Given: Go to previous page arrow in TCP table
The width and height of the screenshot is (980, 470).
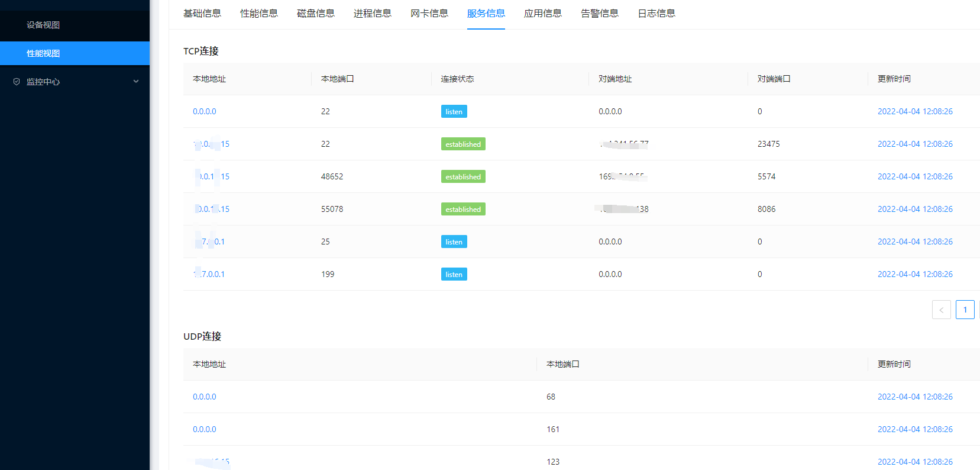Looking at the screenshot, I should click(x=942, y=310).
